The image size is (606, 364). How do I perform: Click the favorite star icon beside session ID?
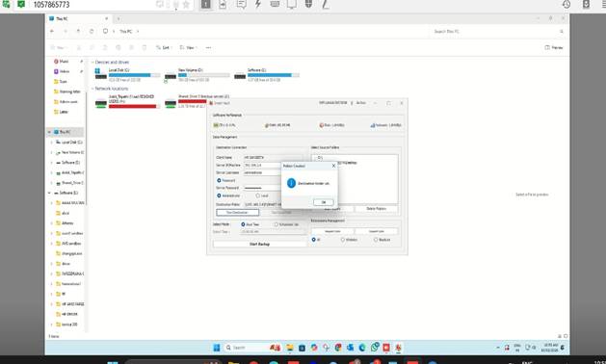pos(186,4)
